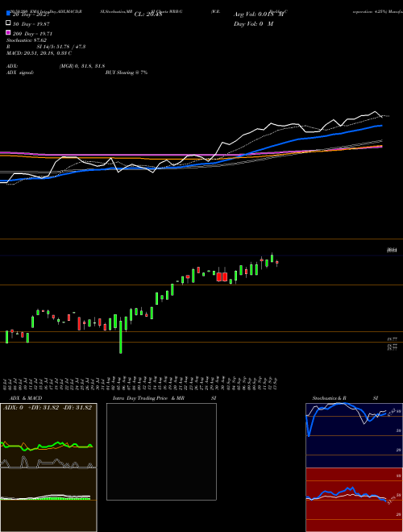Image resolution: width=403 pixels, height=532 pixels.
Task: Click the 'Stochastics & RSI' panel title
Action: [x=345, y=398]
